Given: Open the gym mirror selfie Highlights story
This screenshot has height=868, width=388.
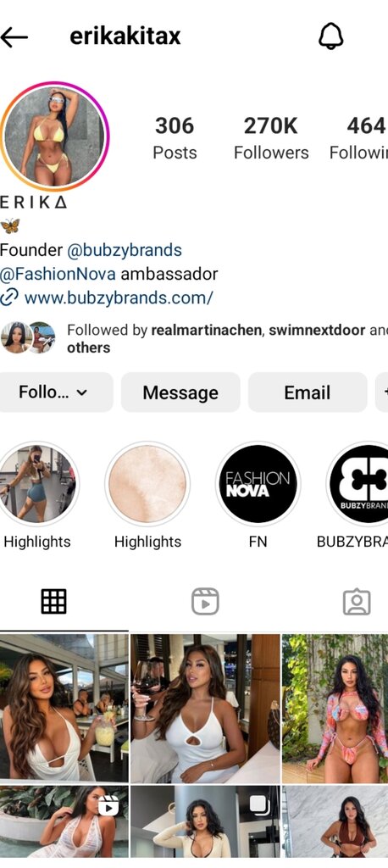Looking at the screenshot, I should tap(37, 484).
